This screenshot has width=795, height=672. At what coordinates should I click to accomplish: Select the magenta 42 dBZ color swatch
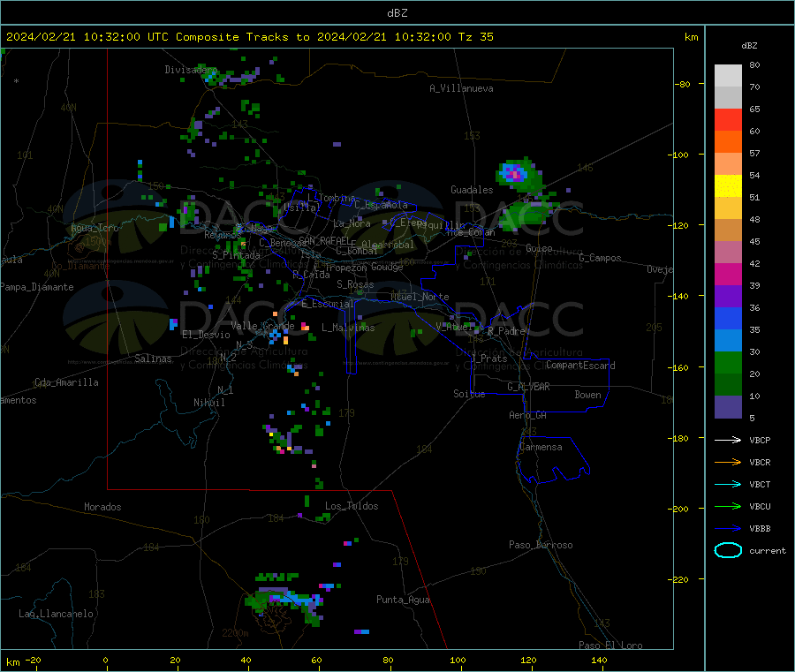(x=728, y=274)
